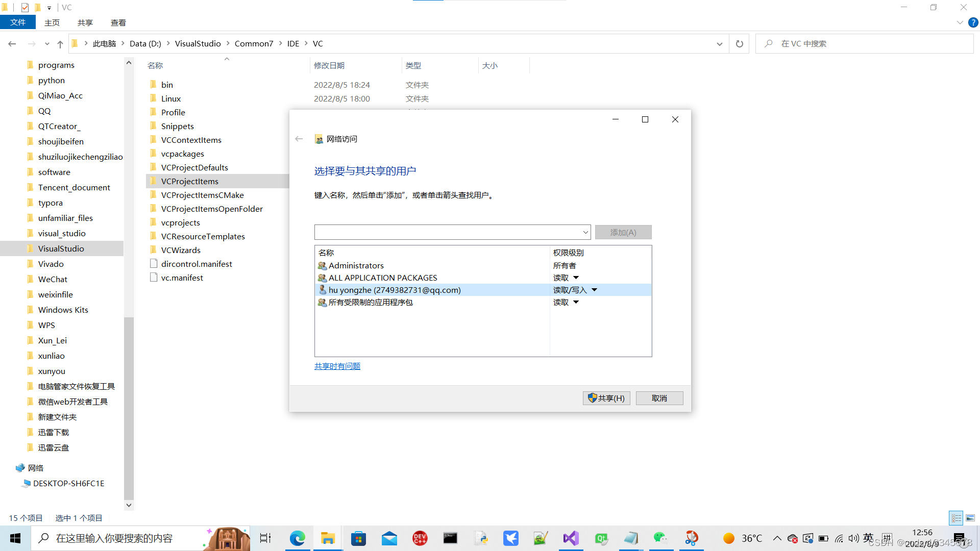The width and height of the screenshot is (980, 551).
Task: Open Microsoft Edge from the taskbar
Action: (x=297, y=538)
